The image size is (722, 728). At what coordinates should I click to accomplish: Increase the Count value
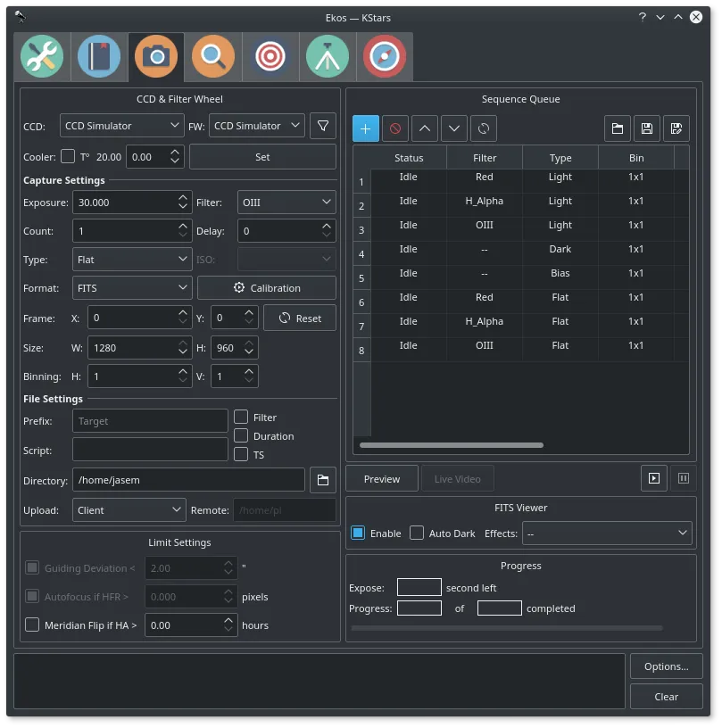[x=183, y=226]
